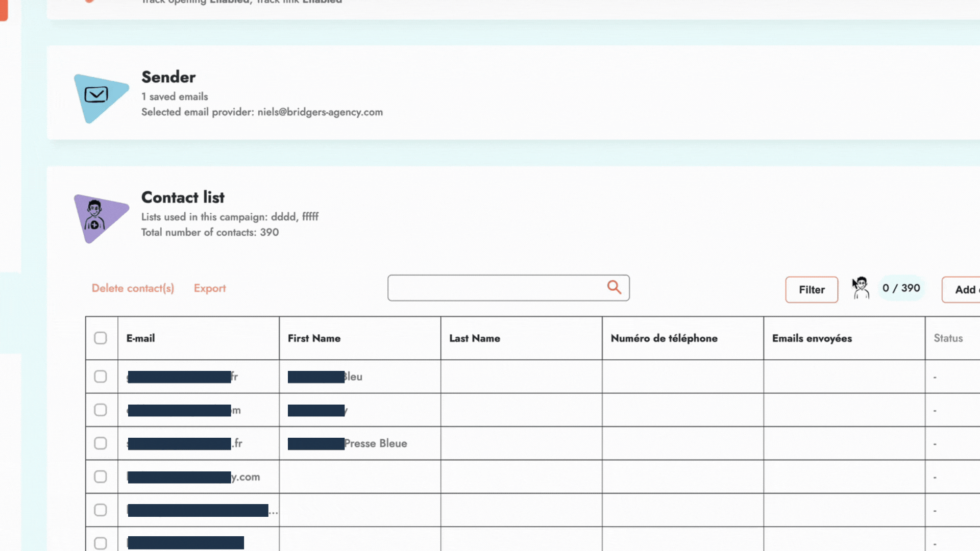Click the Delete contact(s) link
The width and height of the screenshot is (980, 551).
click(x=133, y=289)
